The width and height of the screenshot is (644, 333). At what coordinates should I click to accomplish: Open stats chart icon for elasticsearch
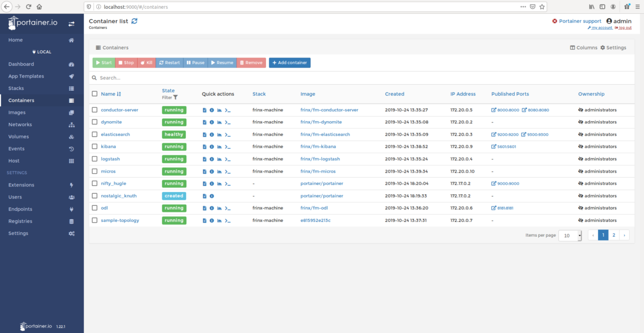219,134
